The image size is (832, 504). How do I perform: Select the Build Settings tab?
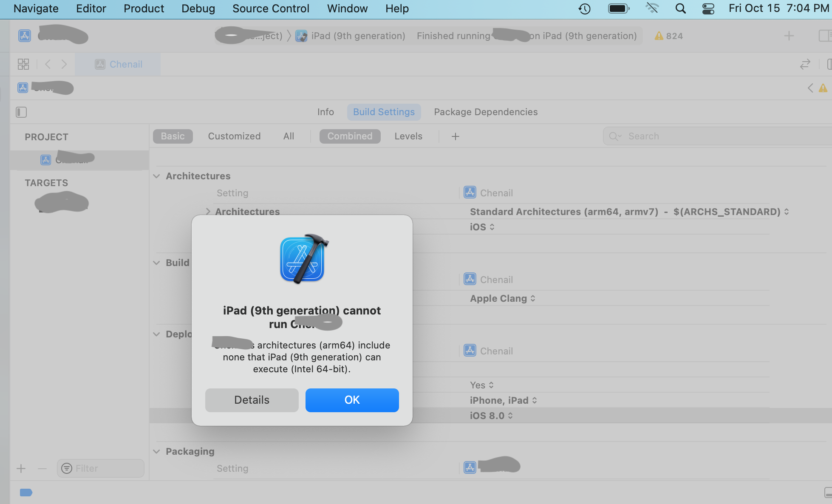[x=384, y=112]
